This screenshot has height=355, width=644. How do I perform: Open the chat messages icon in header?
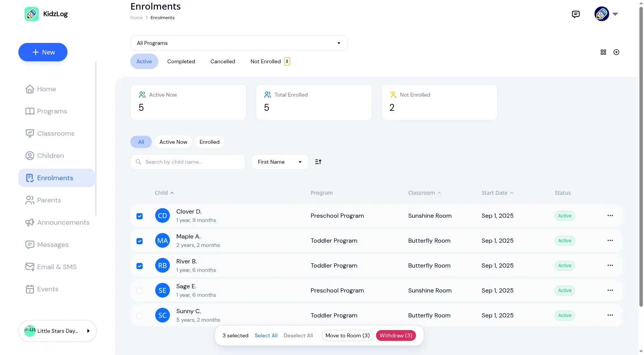coord(575,14)
